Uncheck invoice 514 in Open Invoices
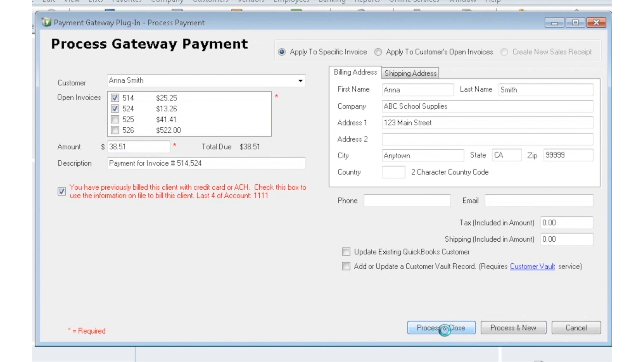The width and height of the screenshot is (644, 362). coord(115,98)
